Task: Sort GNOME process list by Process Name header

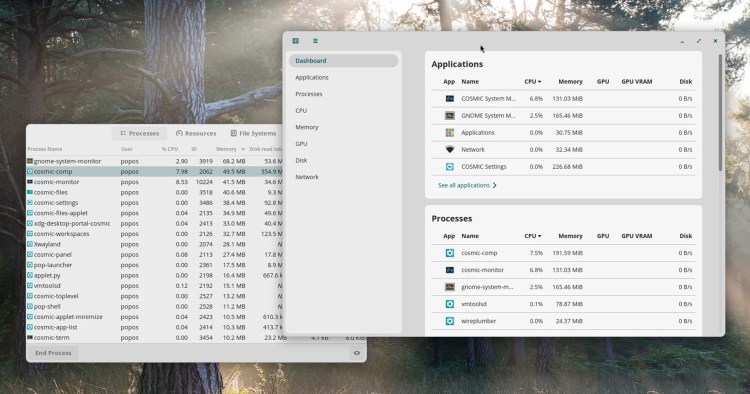Action: click(44, 149)
